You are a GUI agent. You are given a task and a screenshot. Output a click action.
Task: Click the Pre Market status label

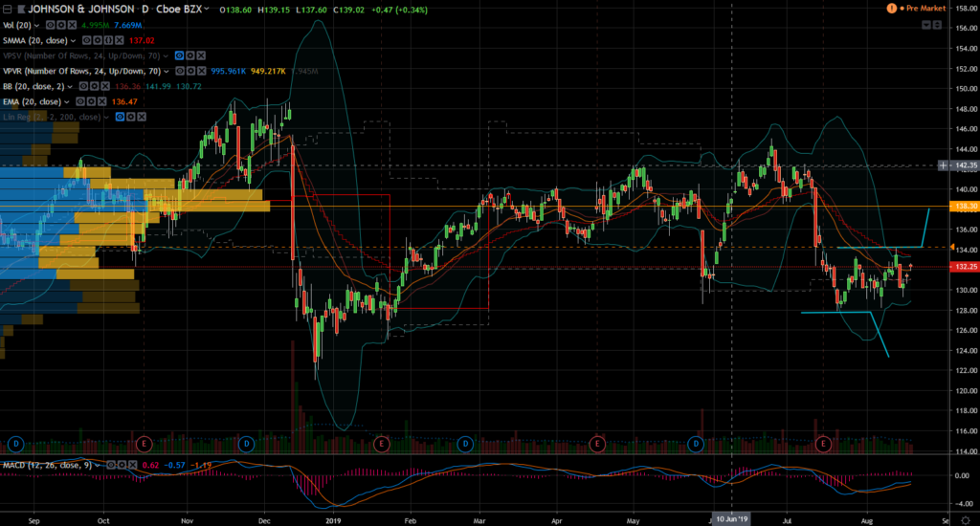[925, 8]
